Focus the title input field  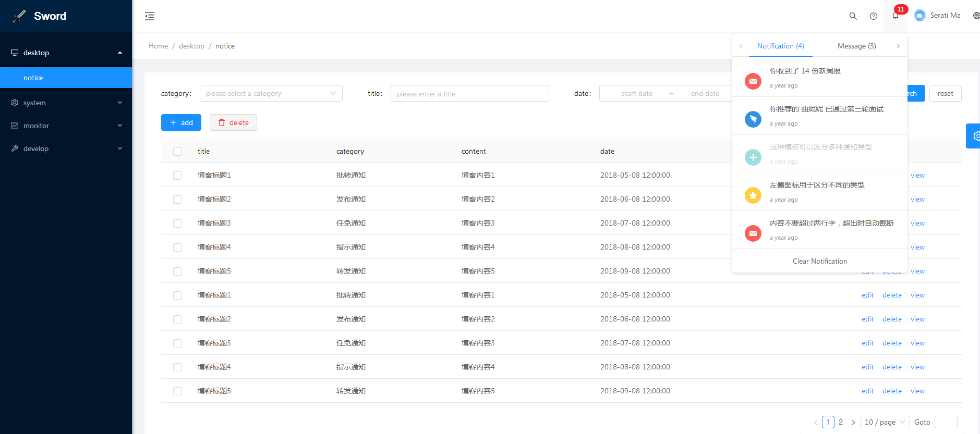[x=469, y=93]
